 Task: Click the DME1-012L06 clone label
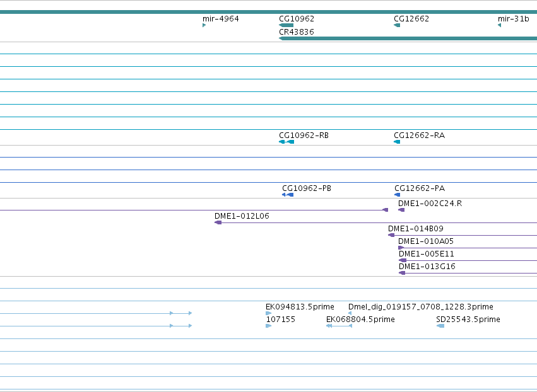pyautogui.click(x=242, y=216)
